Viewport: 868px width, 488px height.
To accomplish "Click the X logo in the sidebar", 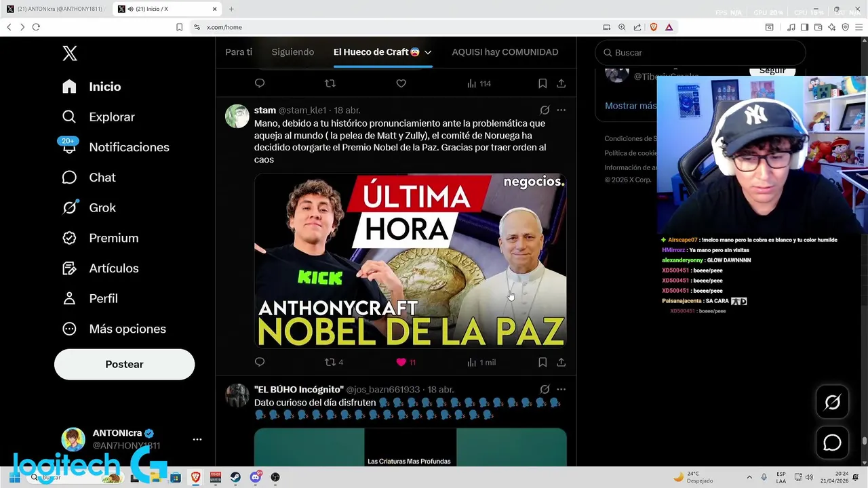I will (x=70, y=54).
